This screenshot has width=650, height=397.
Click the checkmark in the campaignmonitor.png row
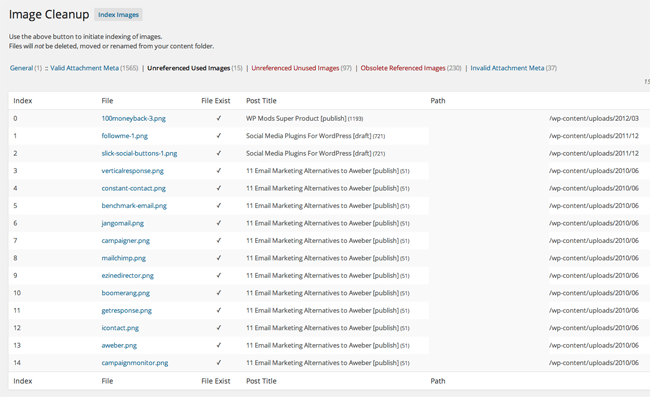(218, 363)
